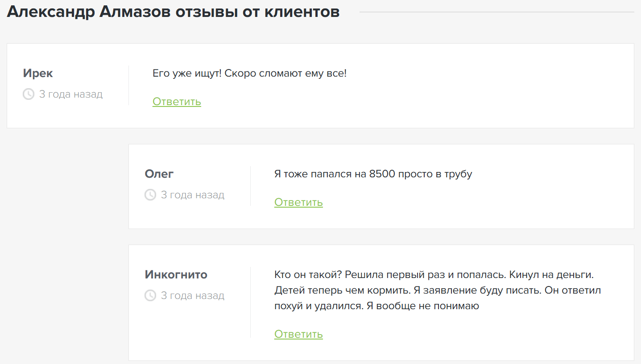
Task: Click Ответить below Олег's message
Action: pyautogui.click(x=298, y=202)
